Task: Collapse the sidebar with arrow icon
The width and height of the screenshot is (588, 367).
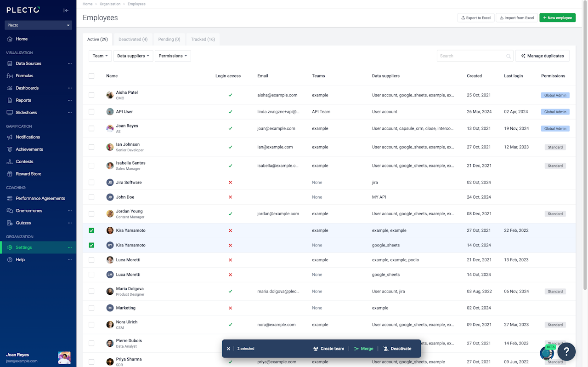Action: (66, 10)
